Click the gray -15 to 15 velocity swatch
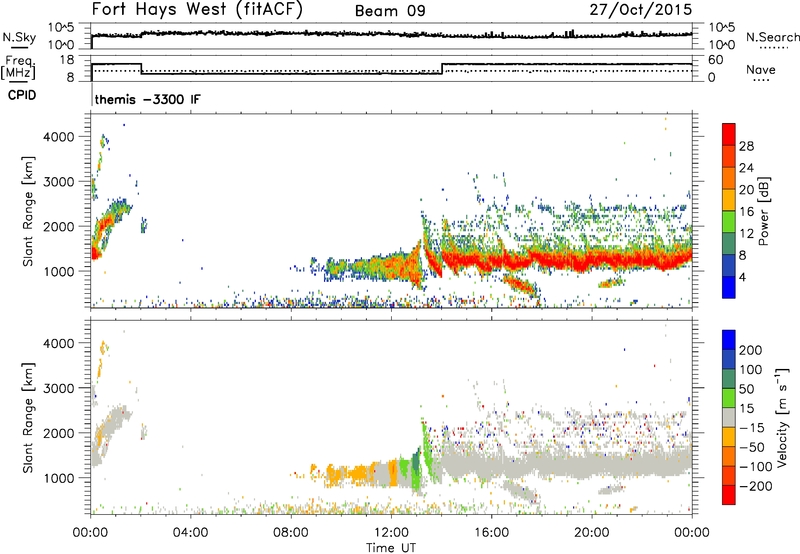 (x=729, y=417)
